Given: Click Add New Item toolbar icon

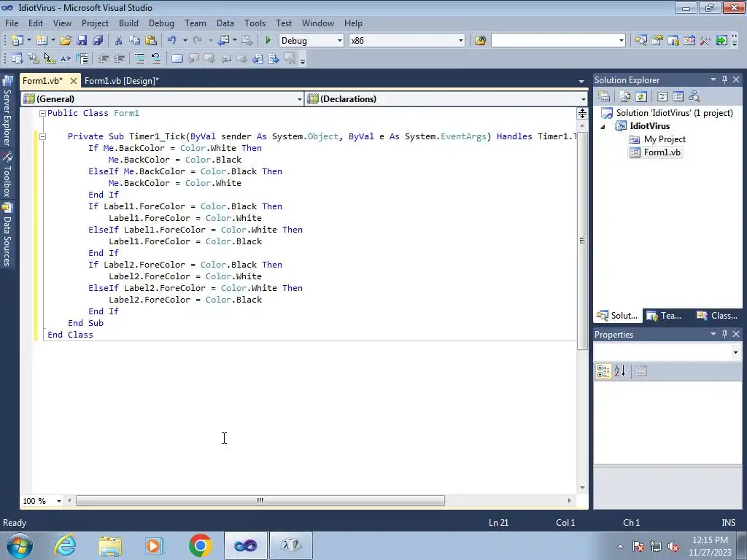Looking at the screenshot, I should pos(41,41).
